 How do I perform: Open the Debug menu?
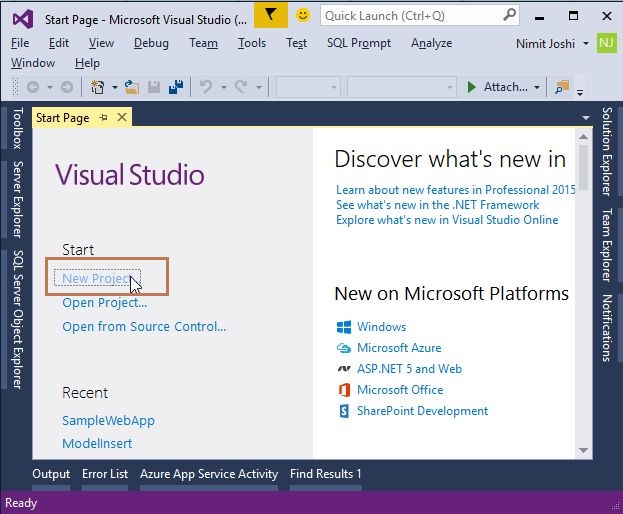(x=151, y=43)
